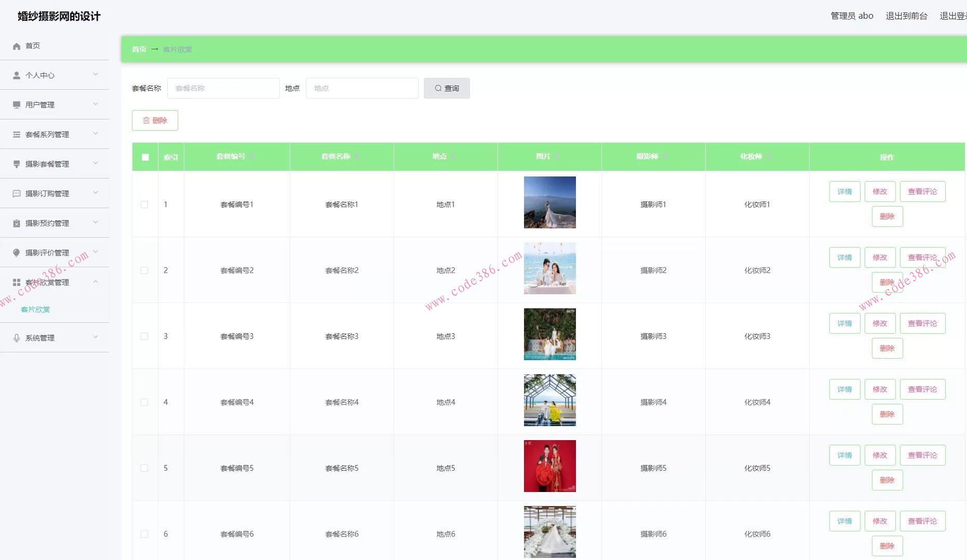Click the 查询 search button
Viewport: 967px width, 560px height.
447,88
